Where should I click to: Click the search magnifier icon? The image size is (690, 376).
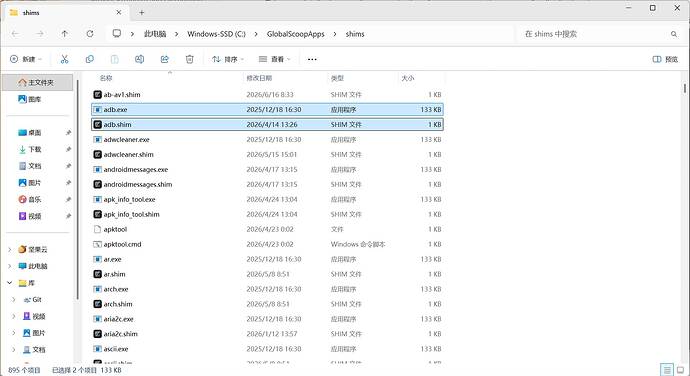[674, 34]
